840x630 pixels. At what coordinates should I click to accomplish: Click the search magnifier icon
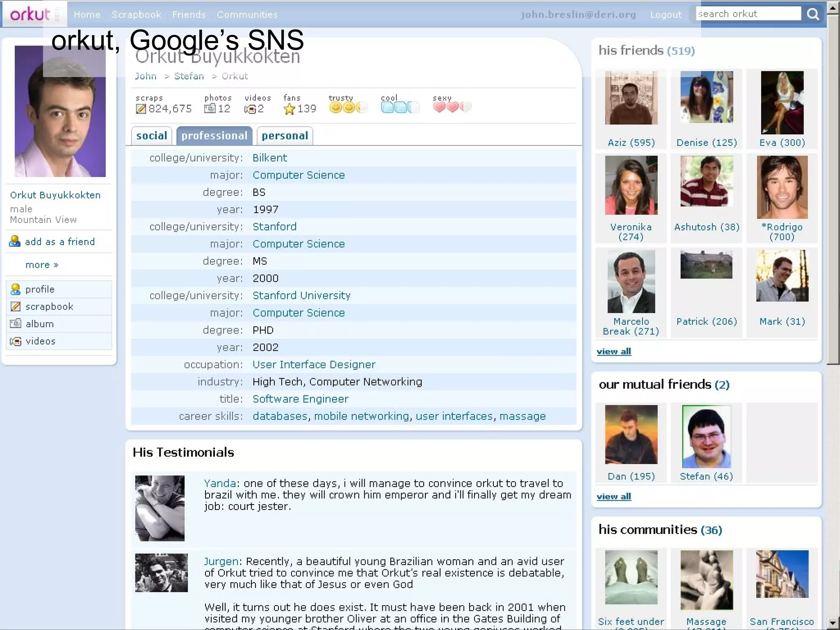[813, 14]
